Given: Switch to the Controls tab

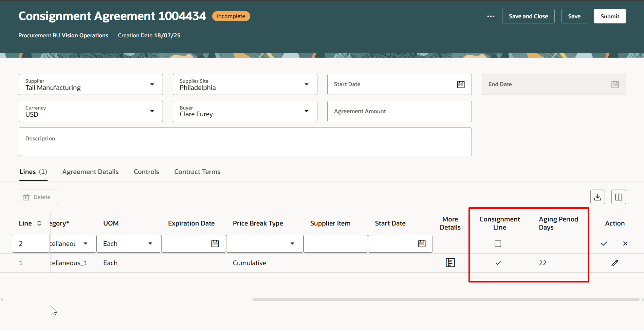Looking at the screenshot, I should click(x=146, y=172).
